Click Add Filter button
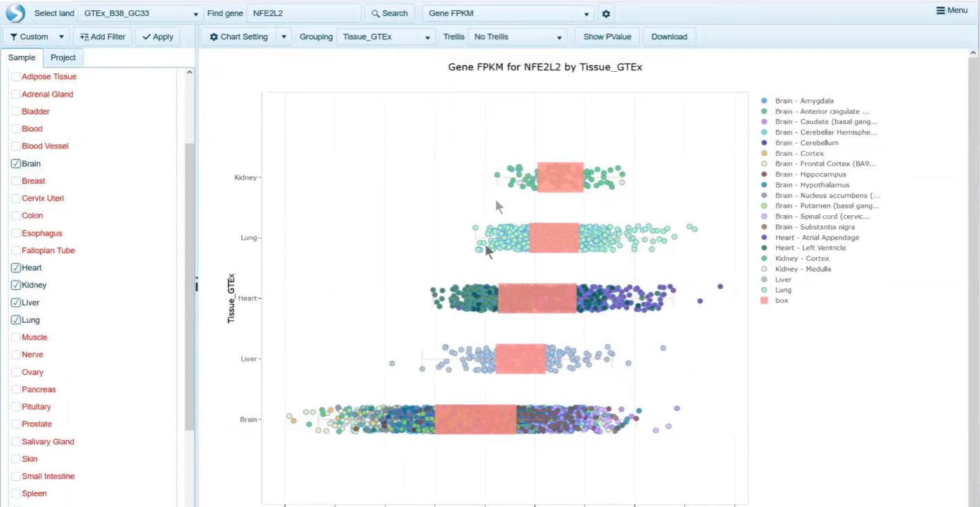 (x=102, y=37)
